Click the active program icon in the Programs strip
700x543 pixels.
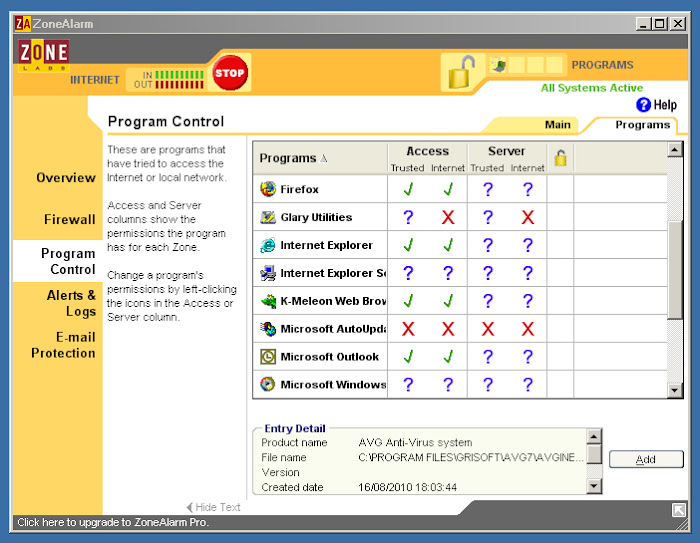[x=498, y=65]
